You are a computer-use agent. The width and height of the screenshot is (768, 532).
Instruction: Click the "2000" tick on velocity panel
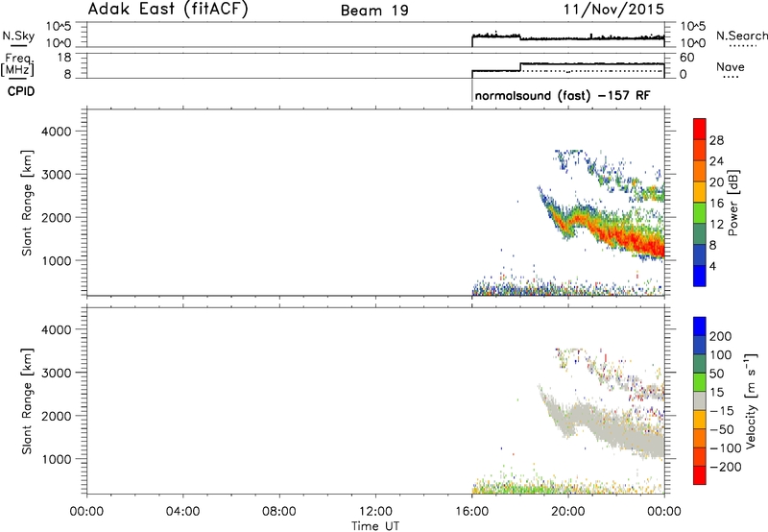56,416
